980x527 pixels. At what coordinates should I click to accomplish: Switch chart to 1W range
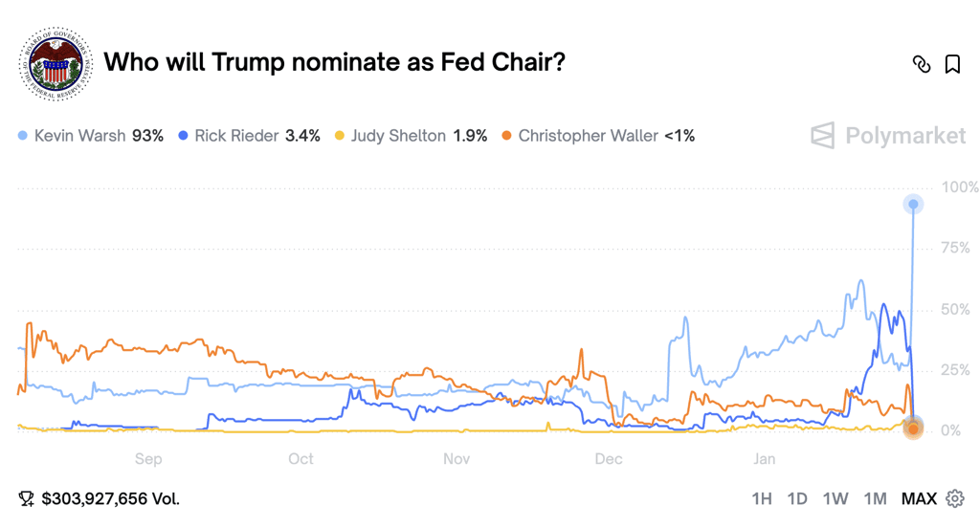click(835, 498)
